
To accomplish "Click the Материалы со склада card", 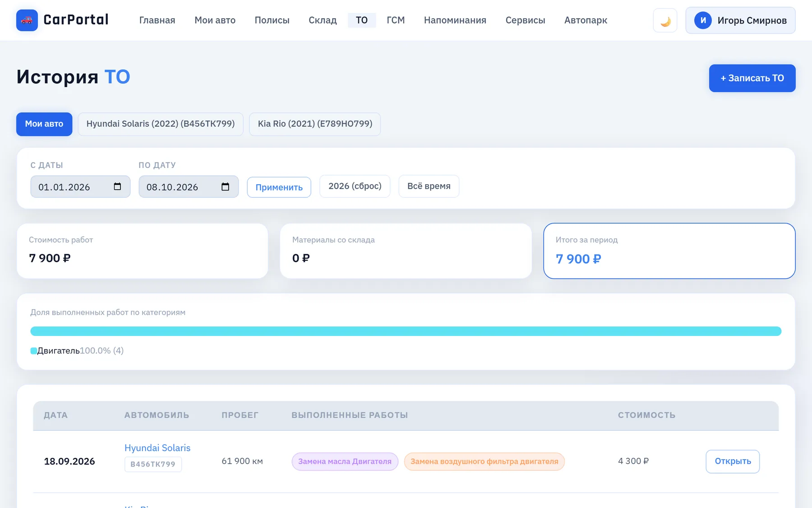I will [406, 251].
